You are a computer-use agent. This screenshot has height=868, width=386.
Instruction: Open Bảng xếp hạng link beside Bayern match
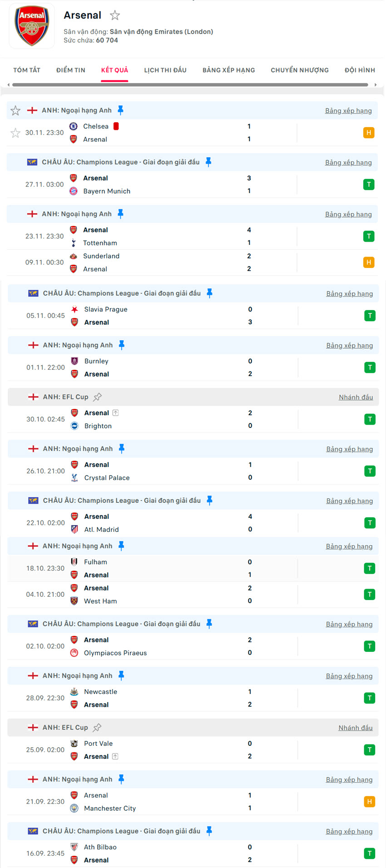[348, 163]
